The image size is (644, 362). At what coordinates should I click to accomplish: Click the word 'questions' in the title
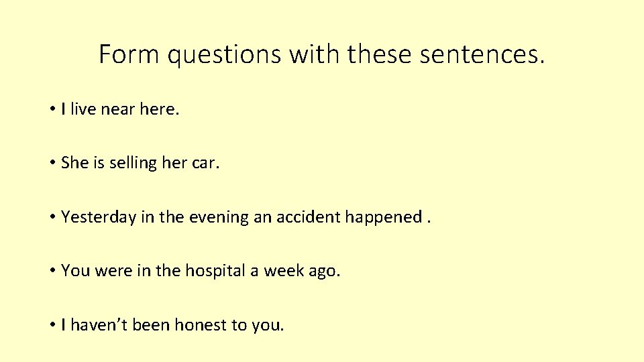pyautogui.click(x=224, y=56)
